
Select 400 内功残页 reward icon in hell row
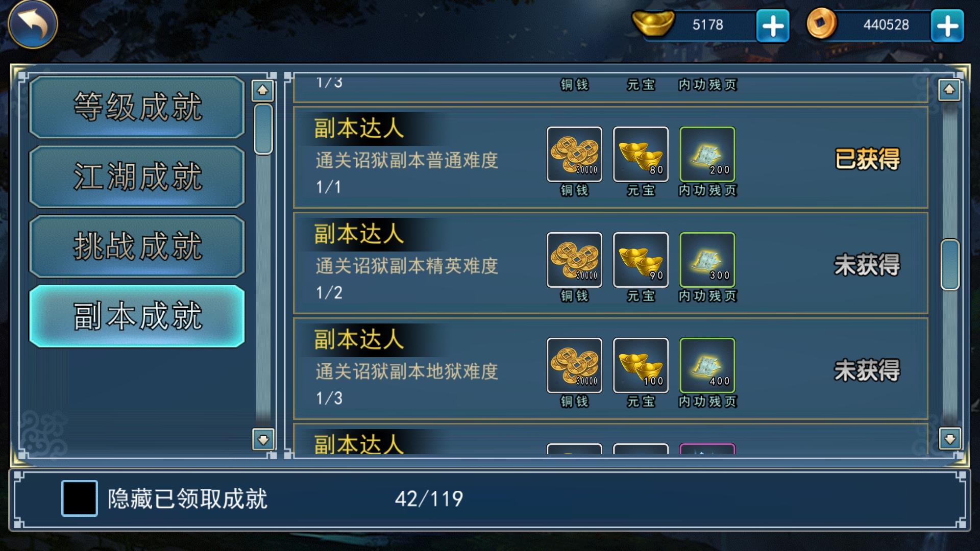coord(707,365)
